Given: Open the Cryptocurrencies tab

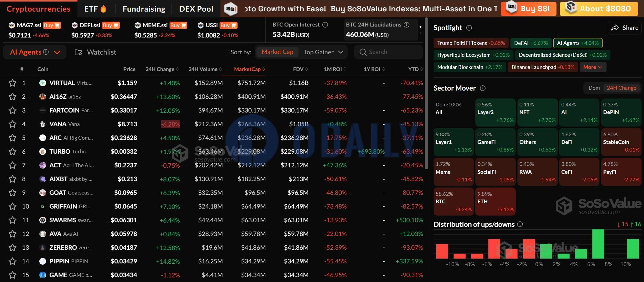Looking at the screenshot, I should [x=38, y=9].
